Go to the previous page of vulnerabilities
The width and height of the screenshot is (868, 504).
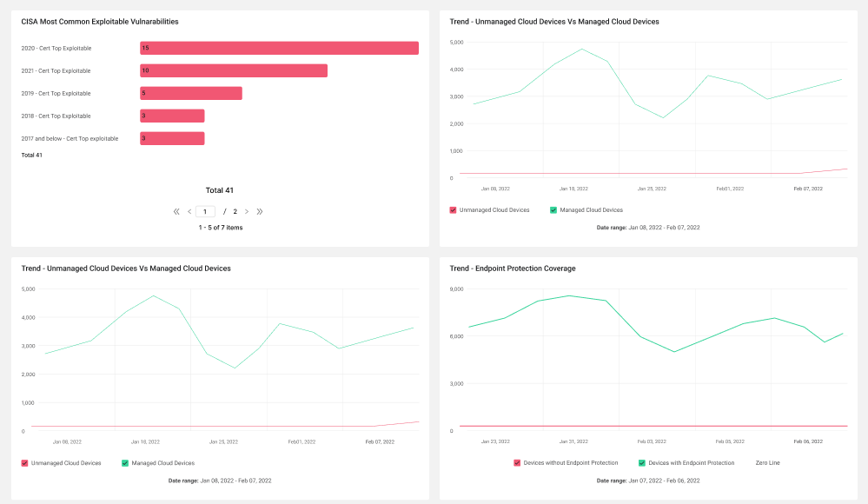pos(189,211)
